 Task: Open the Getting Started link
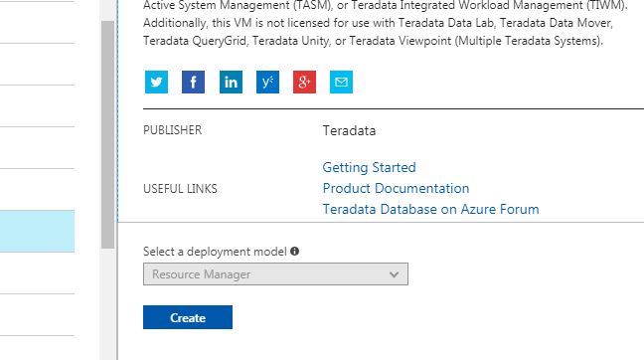pos(369,168)
